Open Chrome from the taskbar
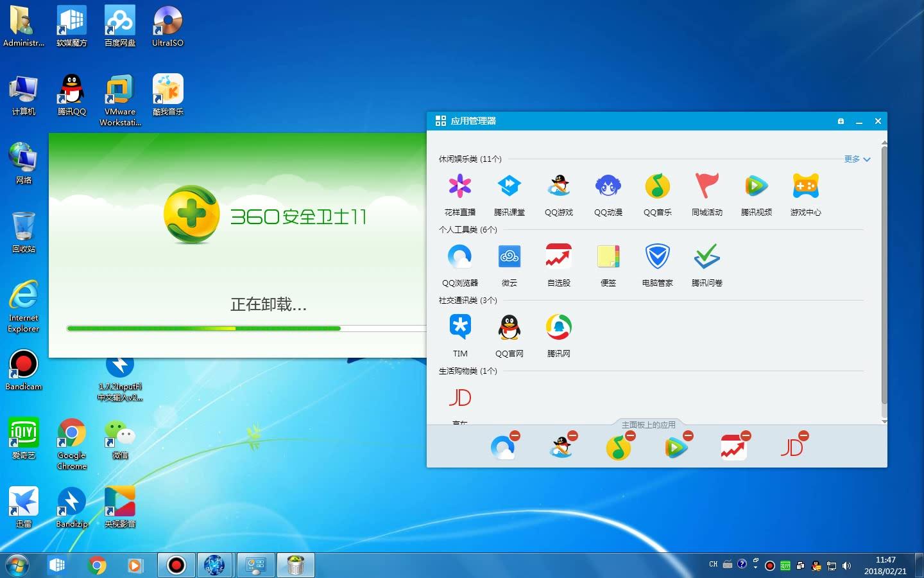The height and width of the screenshot is (578, 924). point(97,565)
